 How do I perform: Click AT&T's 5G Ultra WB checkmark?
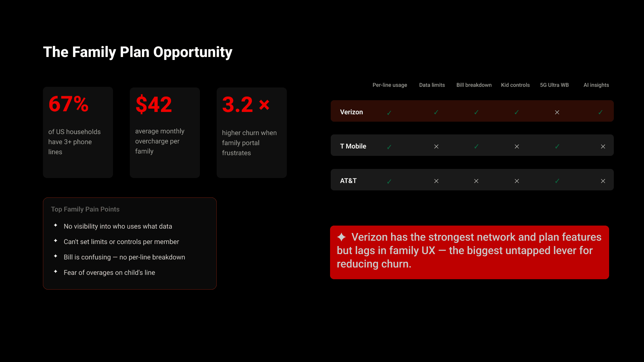[557, 181]
